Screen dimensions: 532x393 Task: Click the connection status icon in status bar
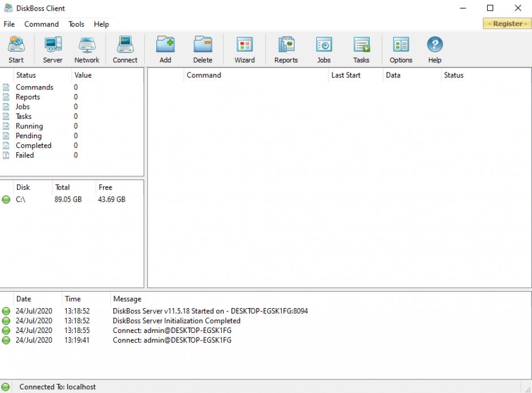click(x=6, y=387)
